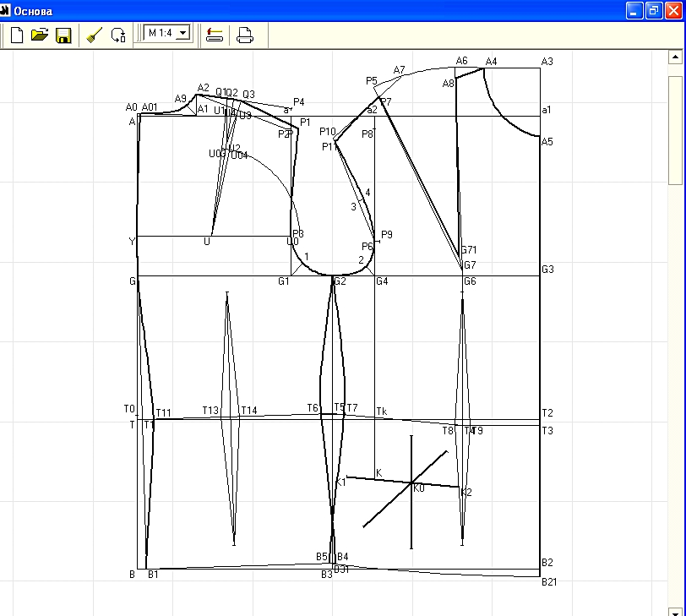Click point label A3 on drawing
The width and height of the screenshot is (686, 616).
point(547,62)
